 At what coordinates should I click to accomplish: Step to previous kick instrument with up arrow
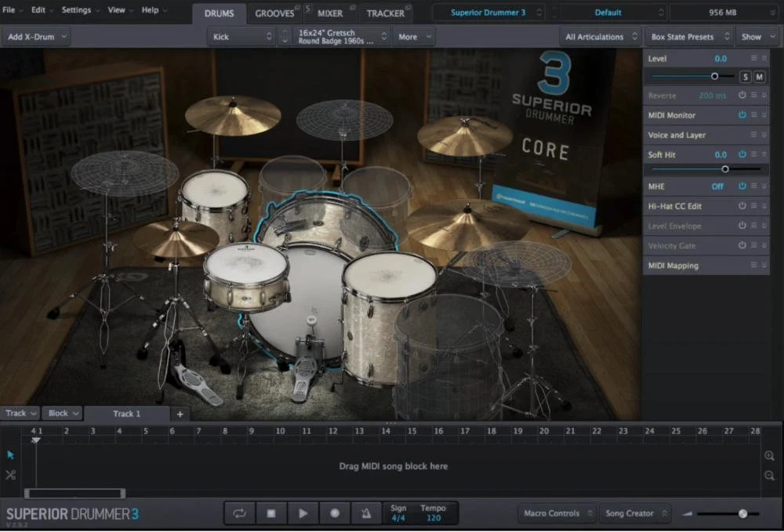coord(285,31)
